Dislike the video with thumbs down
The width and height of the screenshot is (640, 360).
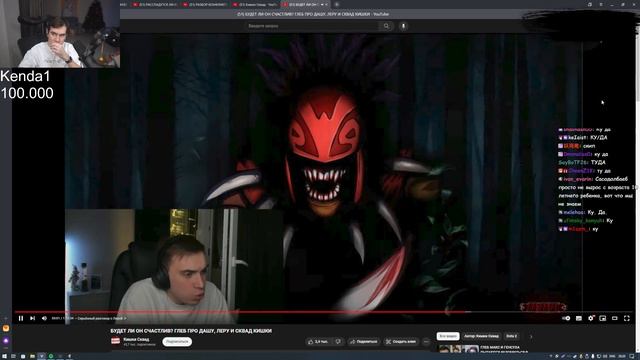tap(338, 342)
